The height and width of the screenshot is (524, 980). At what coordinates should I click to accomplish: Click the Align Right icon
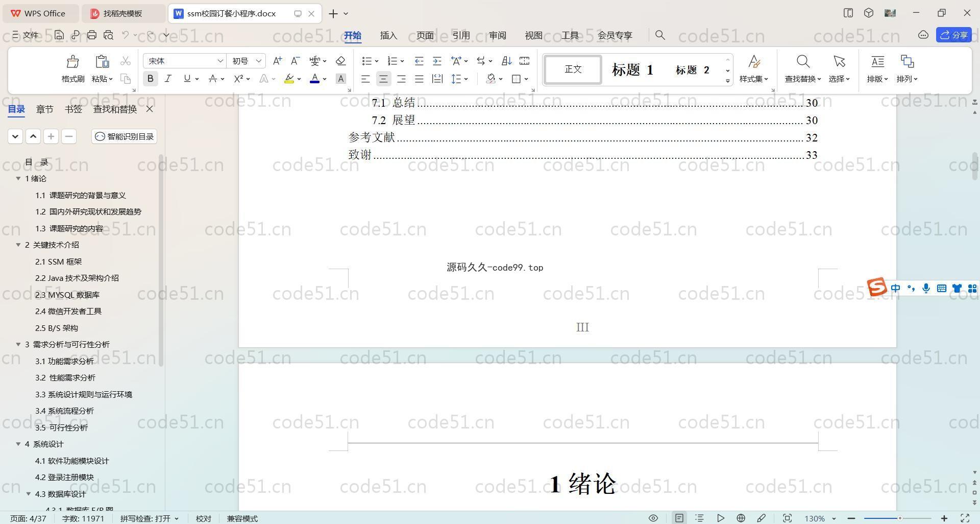click(x=401, y=79)
